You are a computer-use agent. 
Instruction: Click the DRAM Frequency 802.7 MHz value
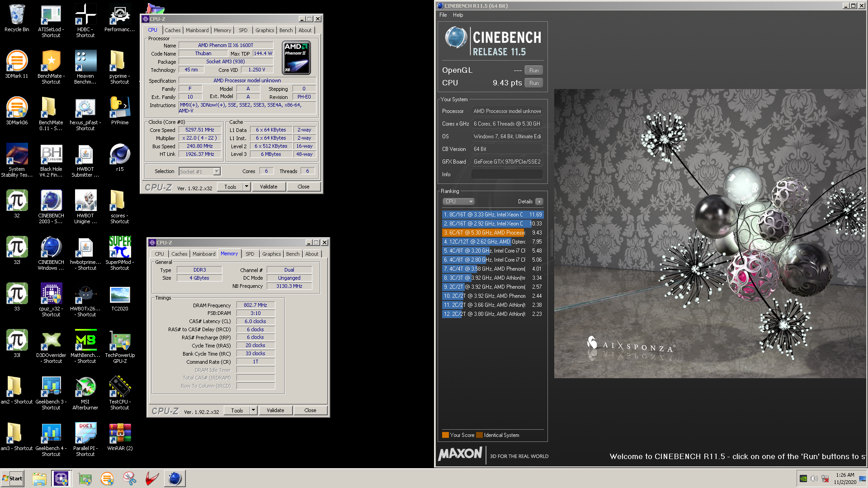(x=255, y=305)
